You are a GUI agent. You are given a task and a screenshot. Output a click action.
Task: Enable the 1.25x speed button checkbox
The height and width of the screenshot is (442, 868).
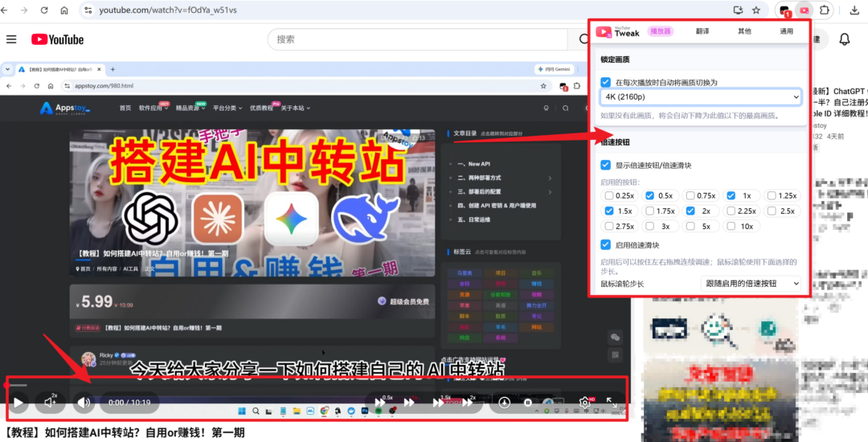point(772,195)
